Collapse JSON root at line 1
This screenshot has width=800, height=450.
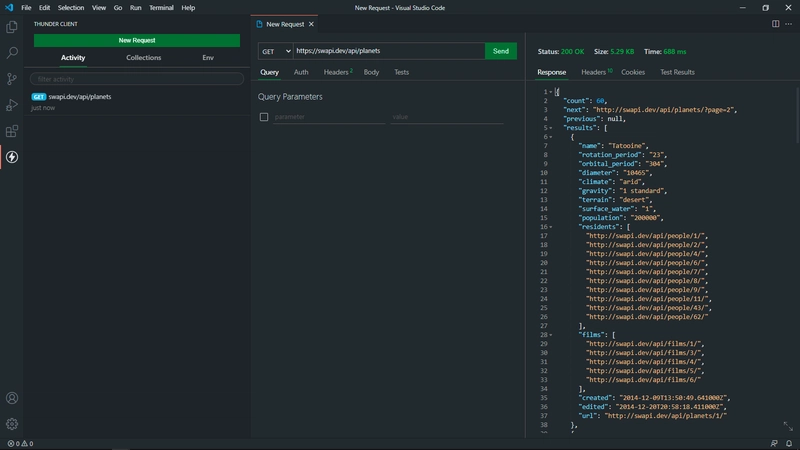[x=551, y=92]
